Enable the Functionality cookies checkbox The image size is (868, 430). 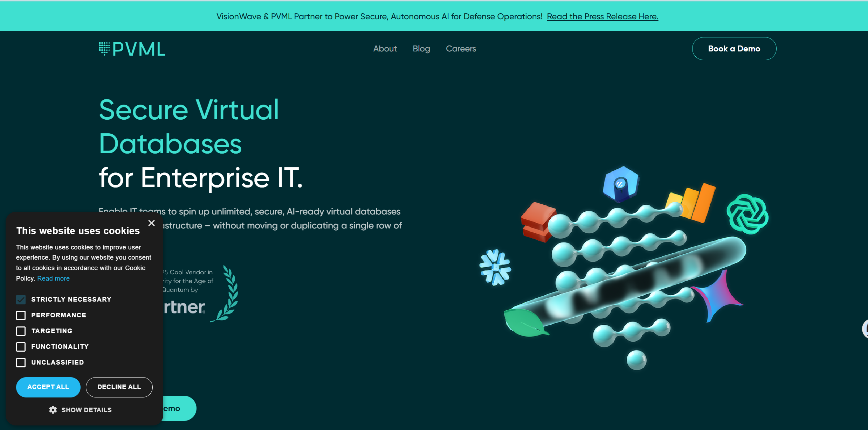click(x=21, y=347)
